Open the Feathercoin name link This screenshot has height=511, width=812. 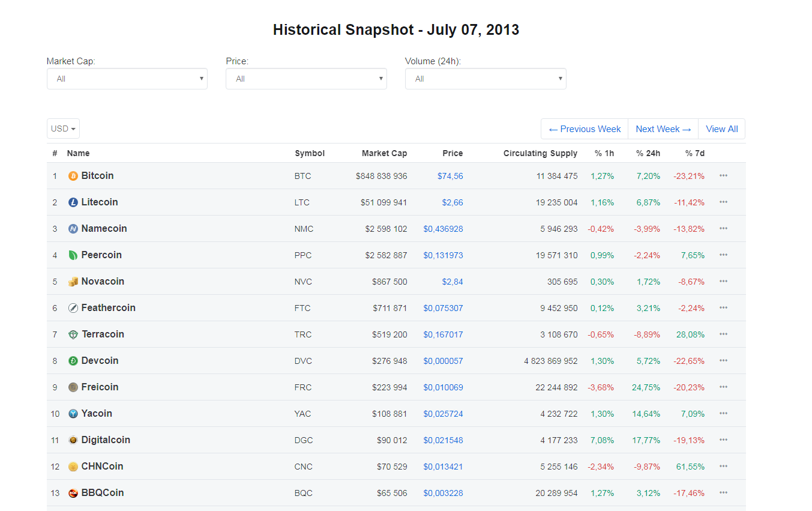coord(109,308)
